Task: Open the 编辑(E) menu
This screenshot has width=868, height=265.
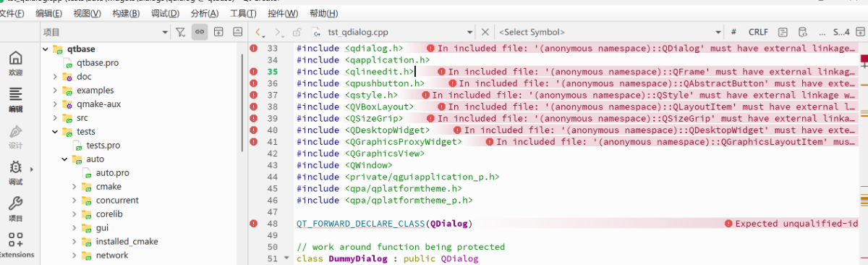Action: (49, 14)
